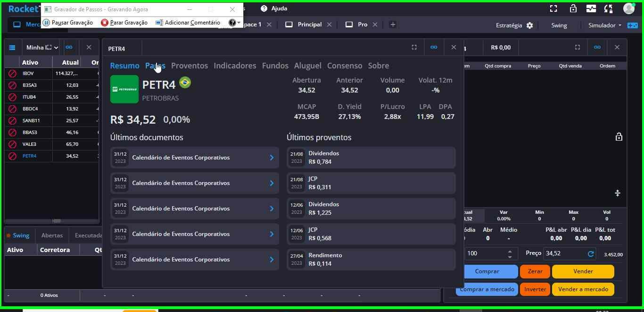This screenshot has width=644, height=312.
Task: Click the blocked icon beside VALE3
Action: pos(13,144)
